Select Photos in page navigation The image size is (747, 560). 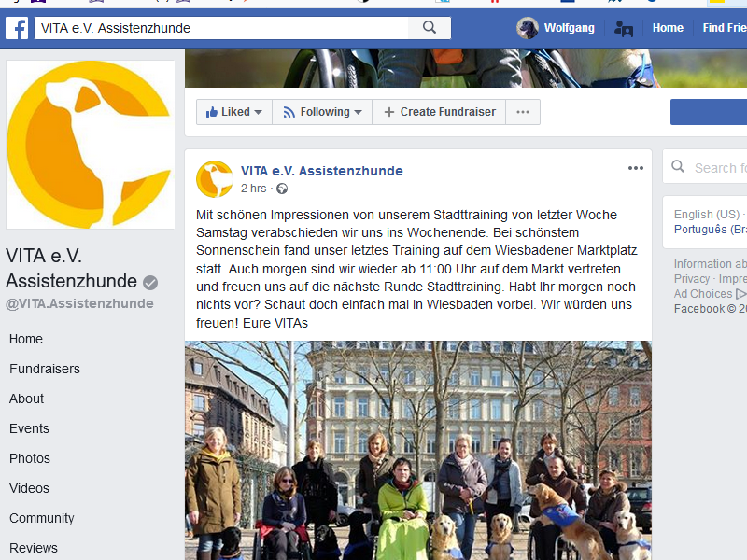(30, 458)
